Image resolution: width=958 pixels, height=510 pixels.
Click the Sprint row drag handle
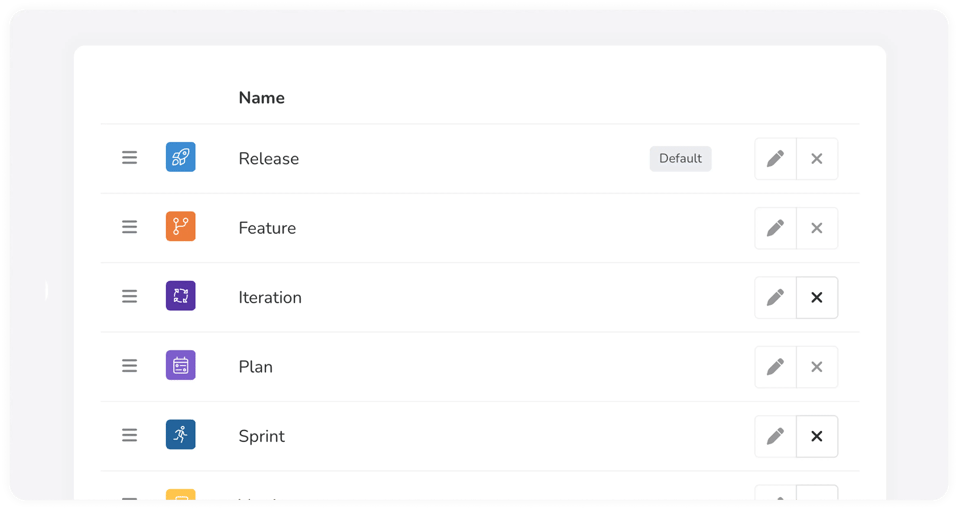pyautogui.click(x=130, y=436)
